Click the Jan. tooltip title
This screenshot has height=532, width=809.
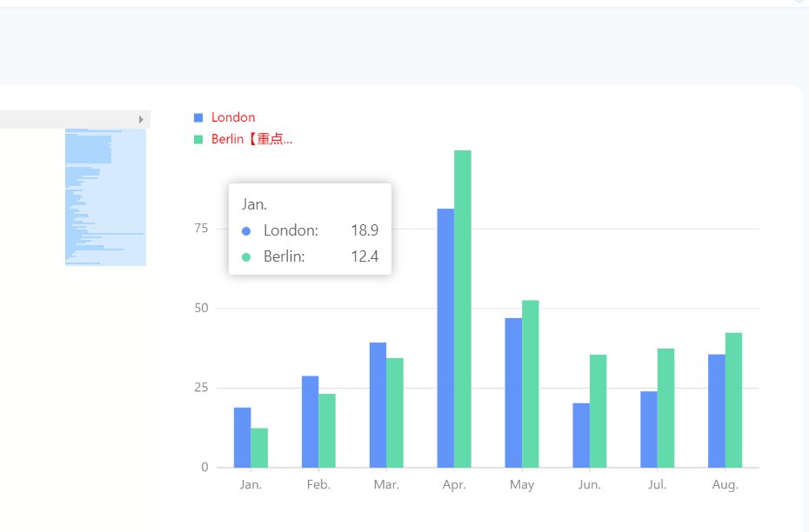coord(254,204)
